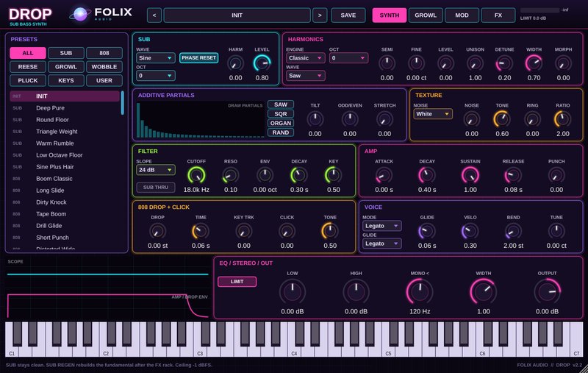This screenshot has height=373, width=588.
Task: Select the Deep Pure preset
Action: (65, 107)
